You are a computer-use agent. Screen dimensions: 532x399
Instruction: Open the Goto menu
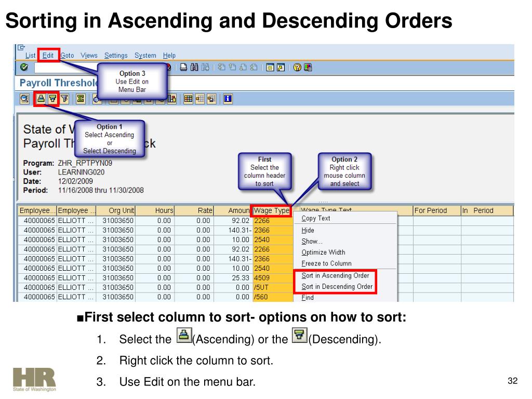click(x=67, y=55)
